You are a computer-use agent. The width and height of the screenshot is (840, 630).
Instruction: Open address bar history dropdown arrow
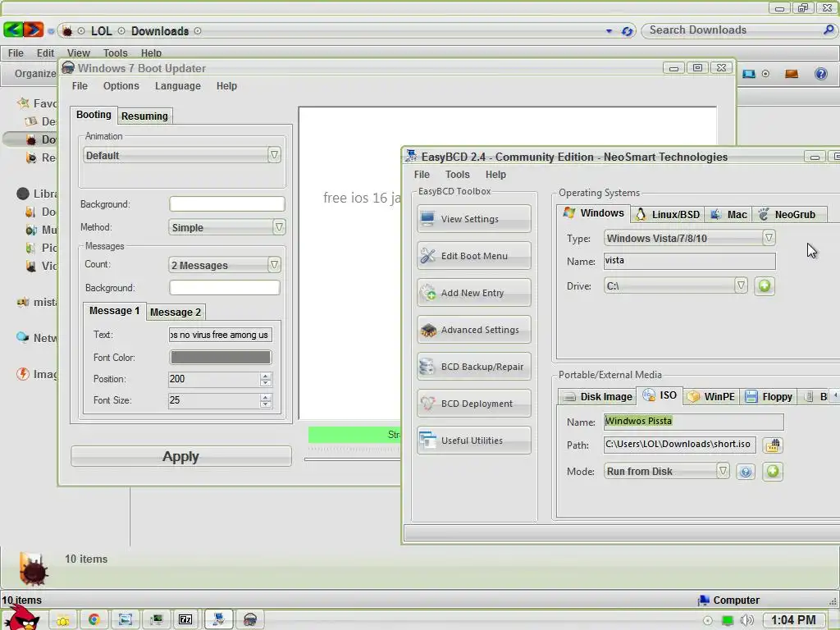[609, 31]
